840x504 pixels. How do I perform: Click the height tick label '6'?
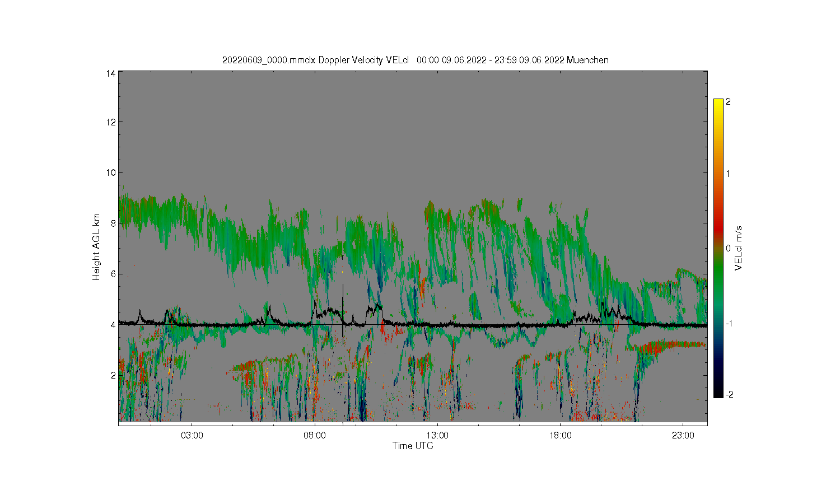click(x=113, y=273)
